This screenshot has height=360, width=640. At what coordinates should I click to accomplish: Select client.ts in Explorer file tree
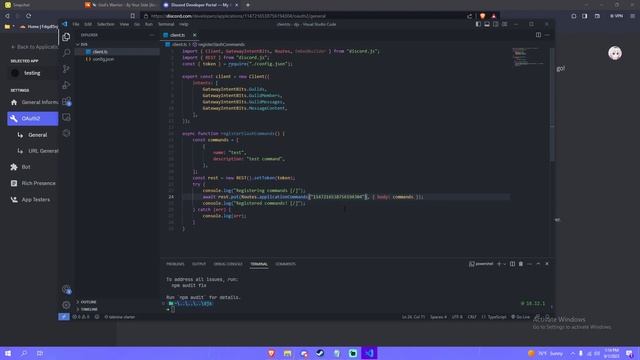pos(117,52)
